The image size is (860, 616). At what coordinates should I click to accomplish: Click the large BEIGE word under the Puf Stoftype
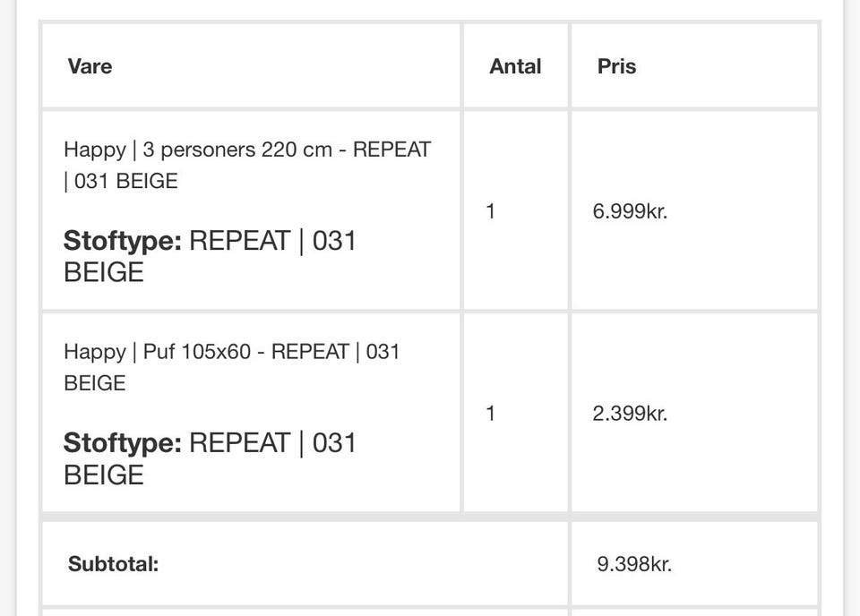coord(104,475)
